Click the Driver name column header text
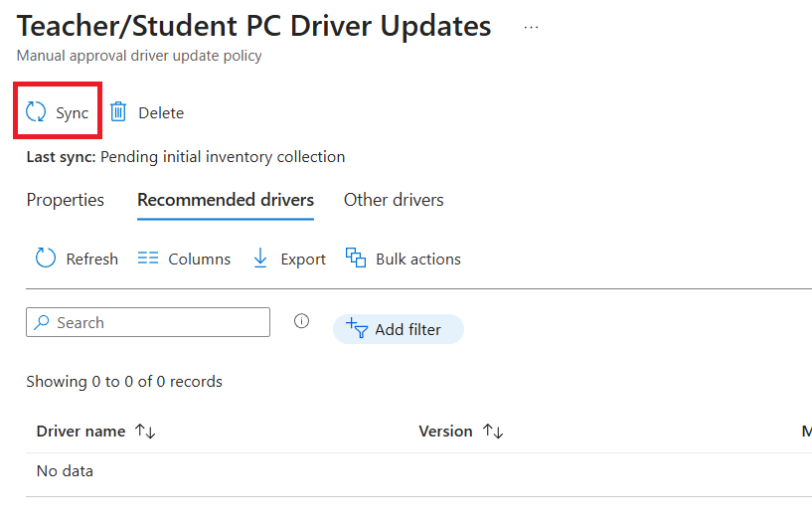Image resolution: width=812 pixels, height=524 pixels. coord(81,432)
